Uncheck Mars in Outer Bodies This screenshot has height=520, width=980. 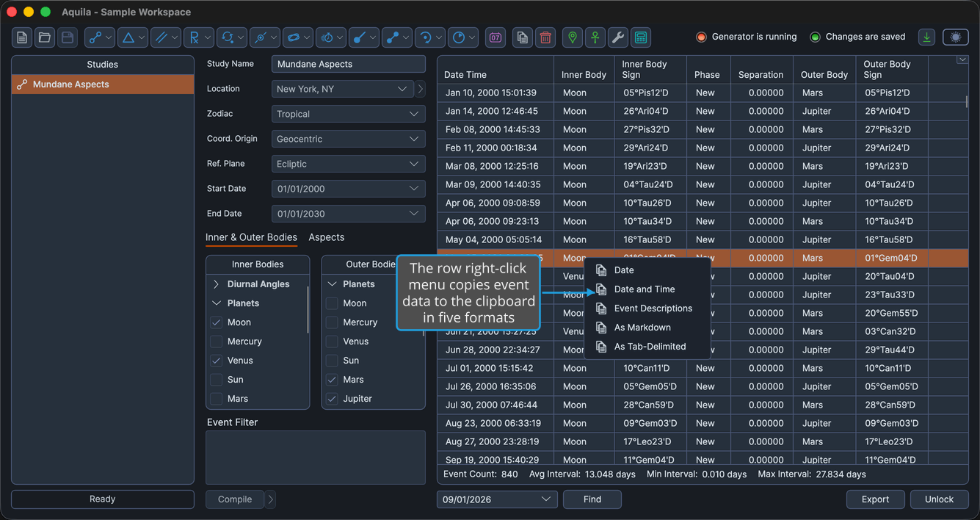tap(332, 380)
